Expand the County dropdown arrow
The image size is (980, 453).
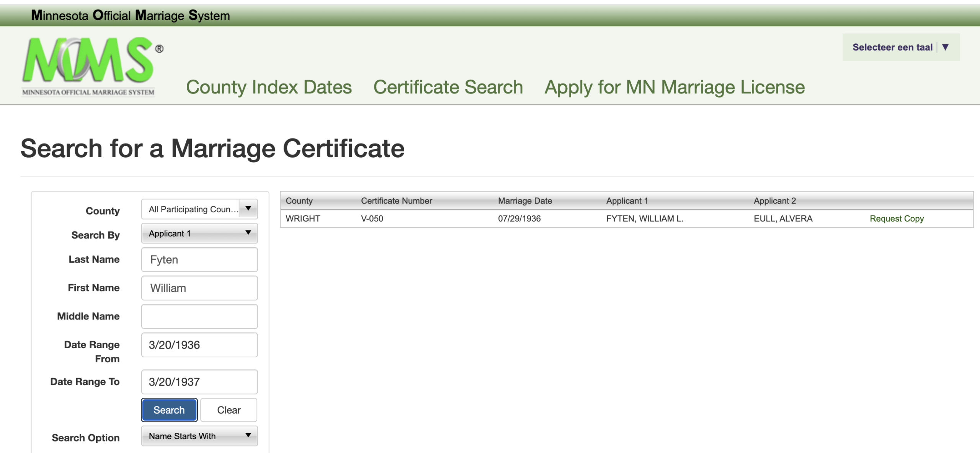coord(248,209)
